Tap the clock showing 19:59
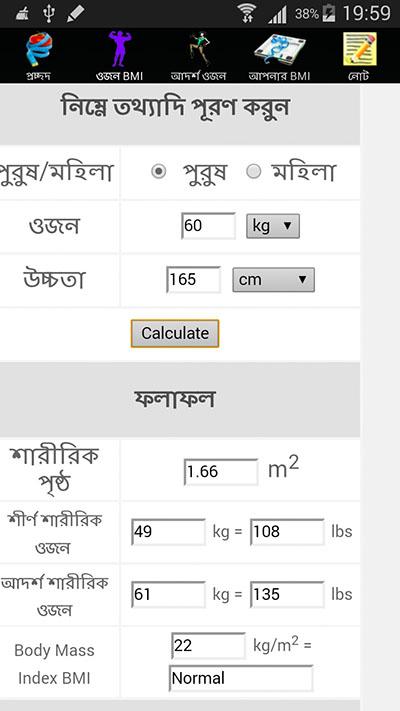This screenshot has width=400, height=711. point(366,14)
